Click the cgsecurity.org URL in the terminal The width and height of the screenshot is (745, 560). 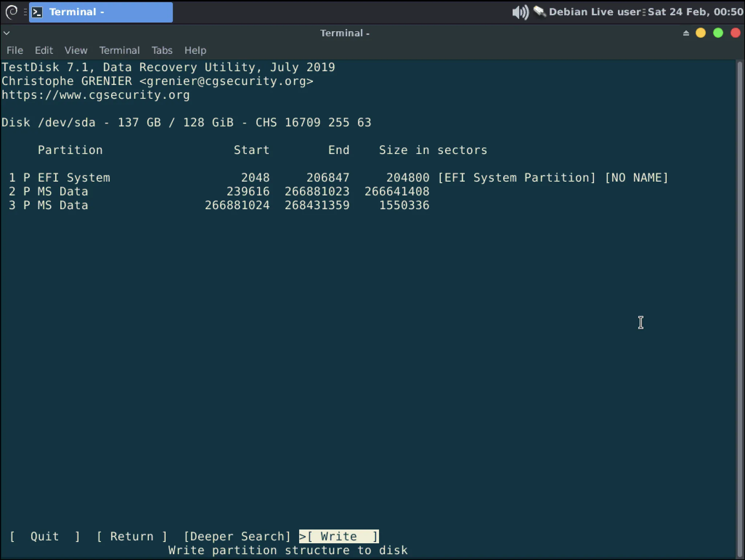95,95
